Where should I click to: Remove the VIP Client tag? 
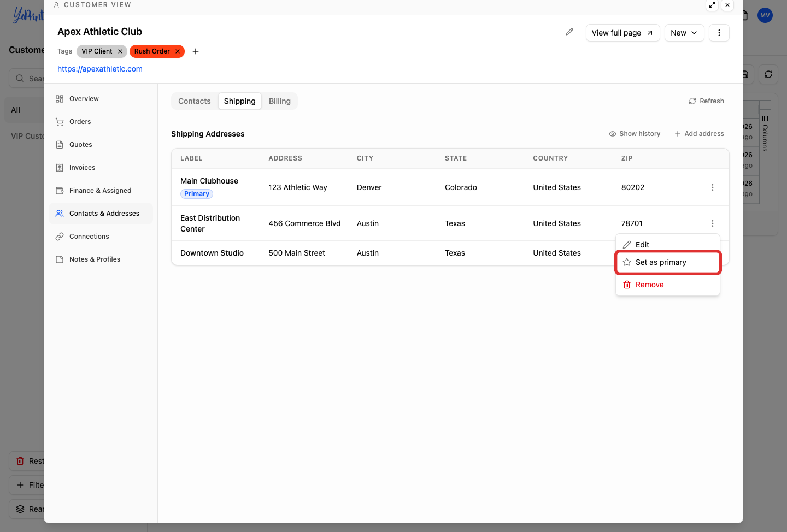coord(120,51)
